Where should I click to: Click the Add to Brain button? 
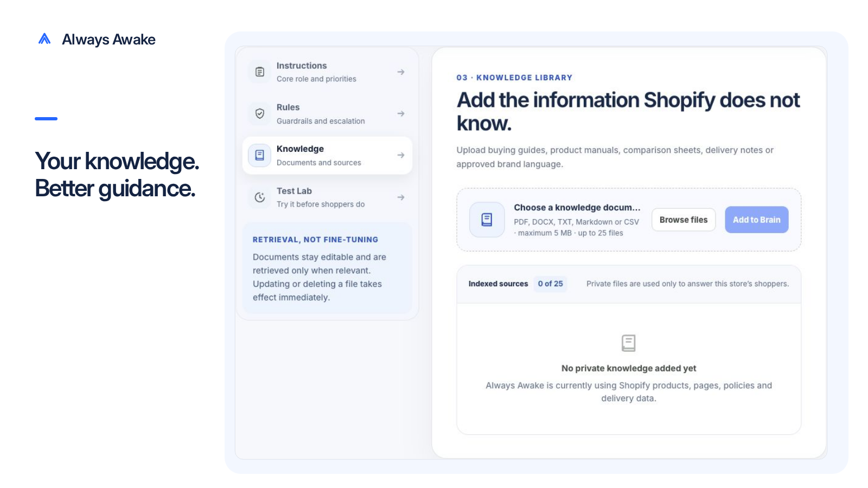click(757, 220)
